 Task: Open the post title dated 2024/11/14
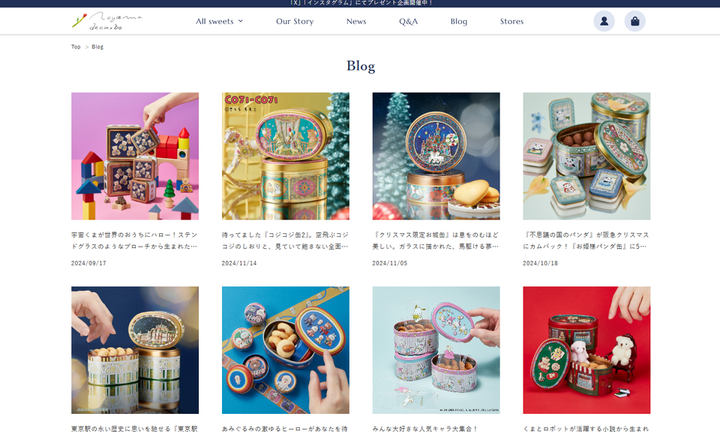[285, 241]
